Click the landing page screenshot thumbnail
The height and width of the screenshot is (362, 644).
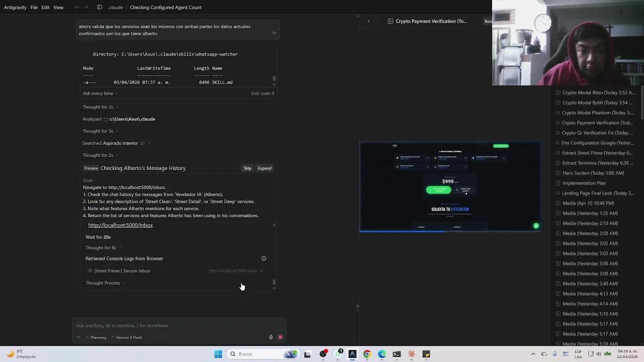(x=450, y=187)
